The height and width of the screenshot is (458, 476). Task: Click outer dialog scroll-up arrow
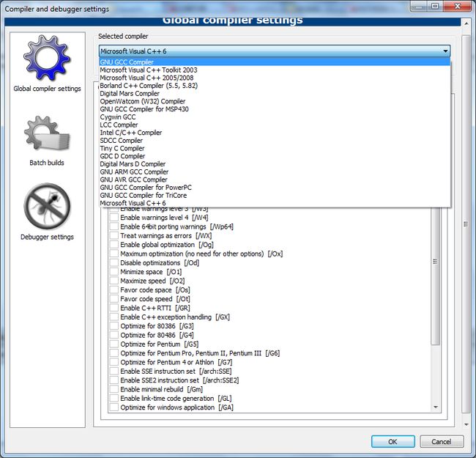pyautogui.click(x=466, y=23)
